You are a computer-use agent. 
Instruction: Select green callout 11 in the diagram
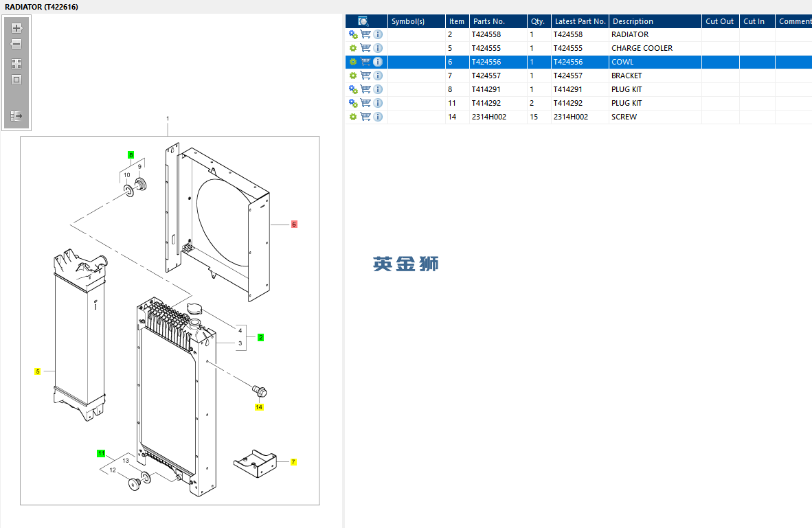(x=101, y=453)
